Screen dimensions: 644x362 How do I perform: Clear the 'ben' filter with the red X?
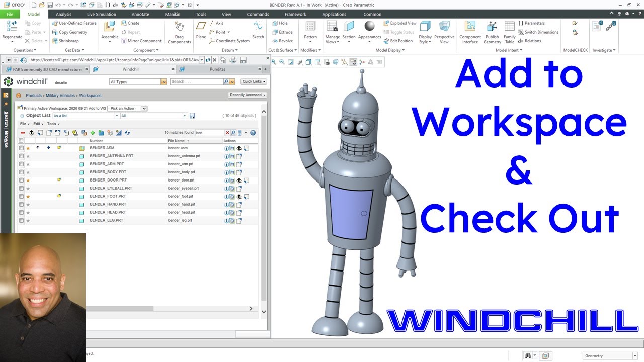click(227, 133)
